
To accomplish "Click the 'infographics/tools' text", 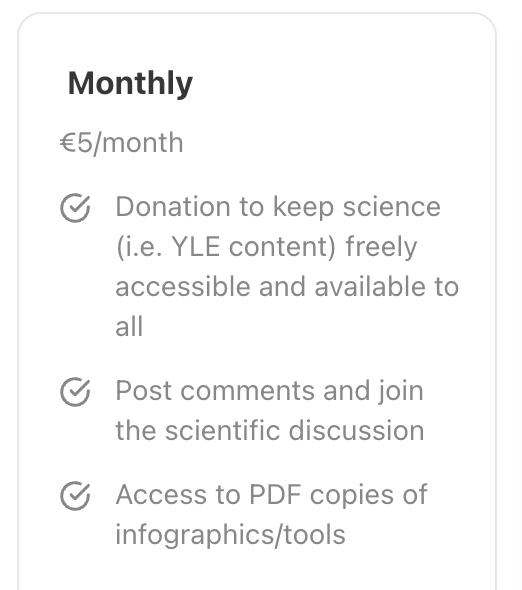I will (x=230, y=535).
